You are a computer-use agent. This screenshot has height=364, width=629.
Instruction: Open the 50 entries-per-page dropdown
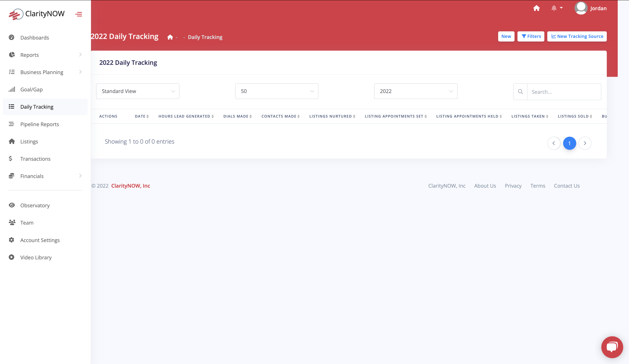(x=277, y=91)
